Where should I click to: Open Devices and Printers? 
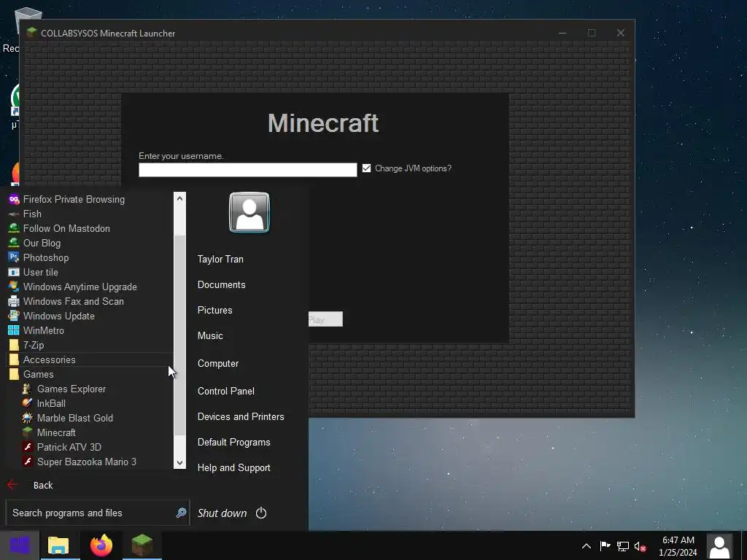[241, 417]
